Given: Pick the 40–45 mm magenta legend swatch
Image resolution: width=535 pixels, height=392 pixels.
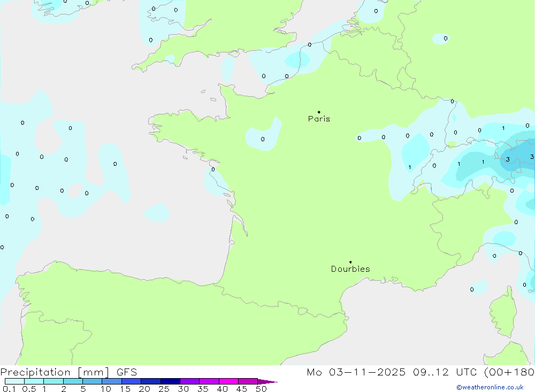Looking at the screenshot, I should coord(228,381).
